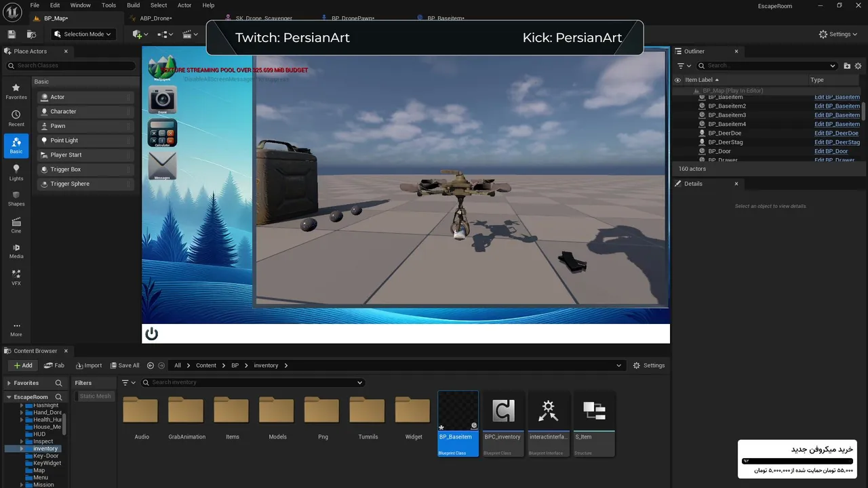
Task: Select the BPC_inventory blueprint asset
Action: click(502, 424)
